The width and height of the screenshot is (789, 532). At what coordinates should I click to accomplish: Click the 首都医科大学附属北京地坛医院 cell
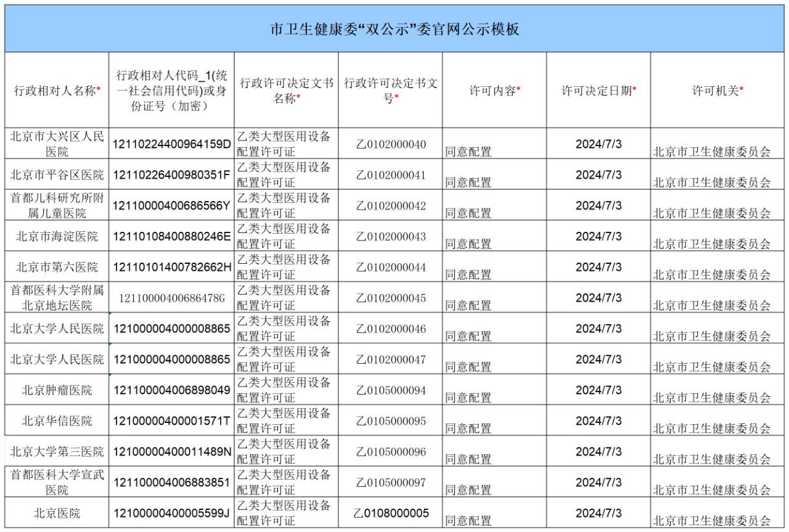point(57,298)
